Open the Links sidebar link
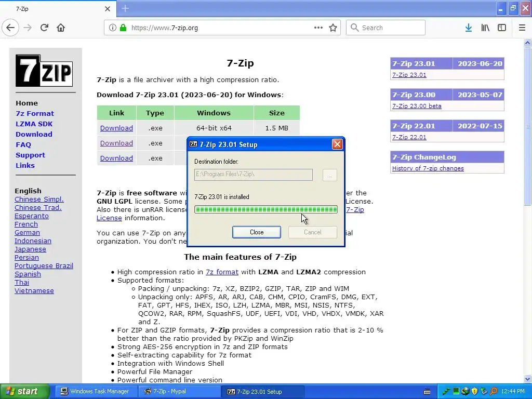This screenshot has width=532, height=399. coord(25,165)
